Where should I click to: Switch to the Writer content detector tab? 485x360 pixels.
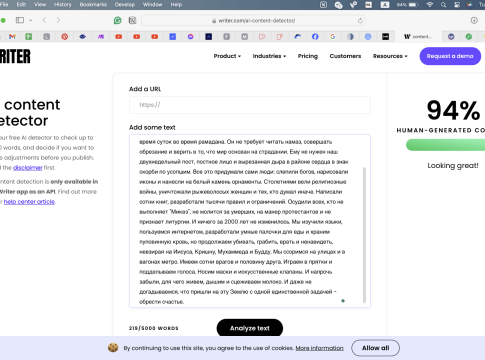pyautogui.click(x=418, y=37)
